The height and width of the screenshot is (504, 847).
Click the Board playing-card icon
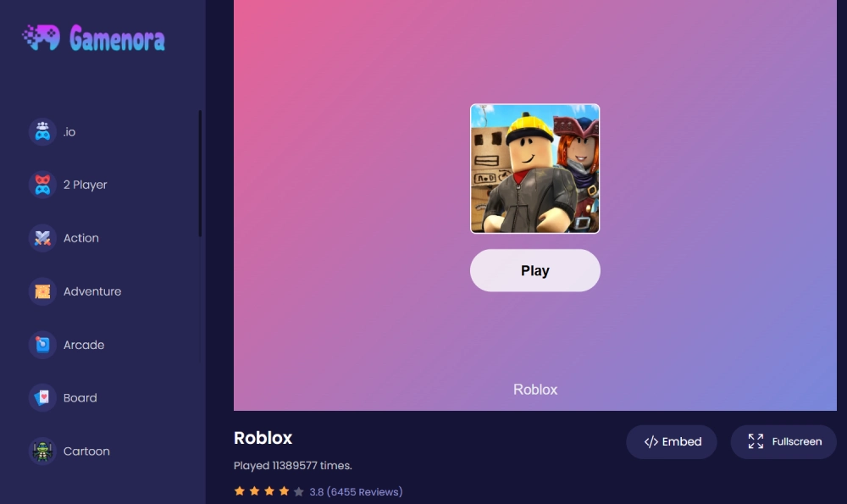coord(42,398)
